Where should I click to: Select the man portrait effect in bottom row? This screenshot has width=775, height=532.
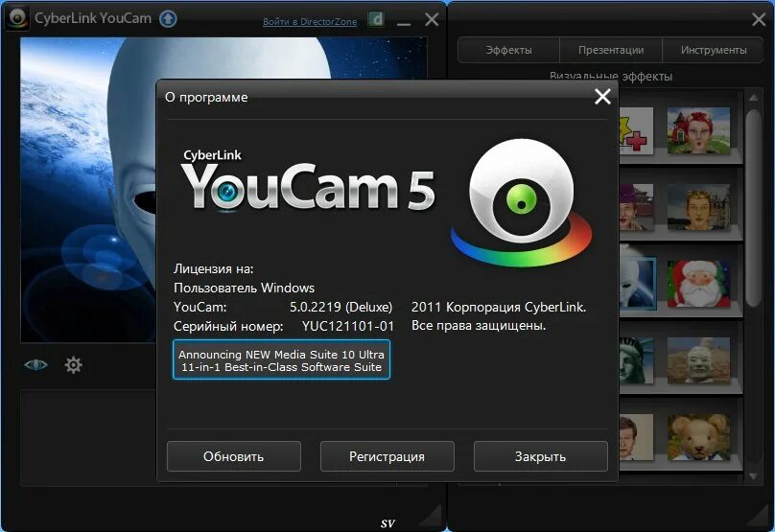637,437
